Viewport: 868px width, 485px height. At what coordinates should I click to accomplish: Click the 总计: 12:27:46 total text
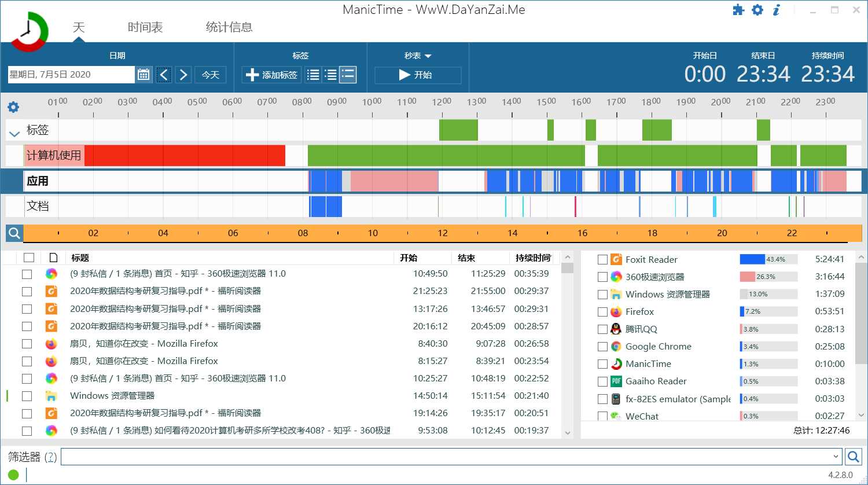[822, 430]
